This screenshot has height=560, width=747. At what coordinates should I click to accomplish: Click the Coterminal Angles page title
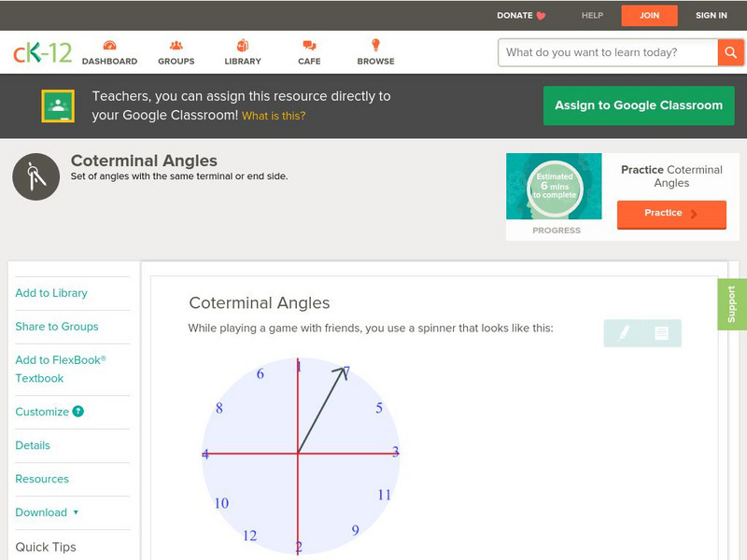tap(144, 161)
